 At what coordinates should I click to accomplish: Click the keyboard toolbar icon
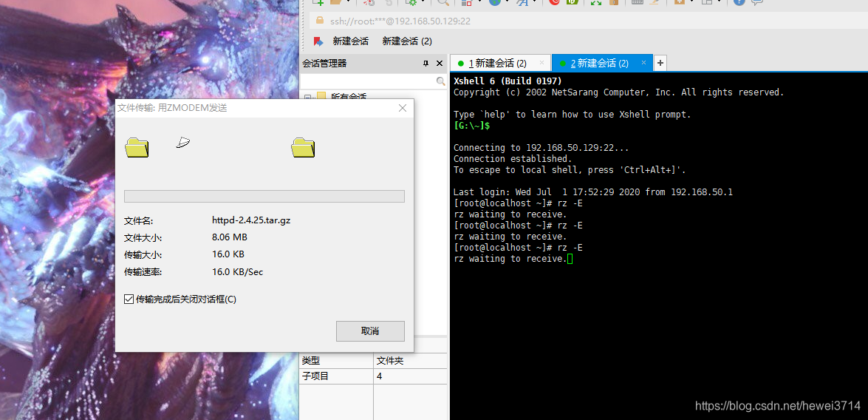pyautogui.click(x=638, y=2)
